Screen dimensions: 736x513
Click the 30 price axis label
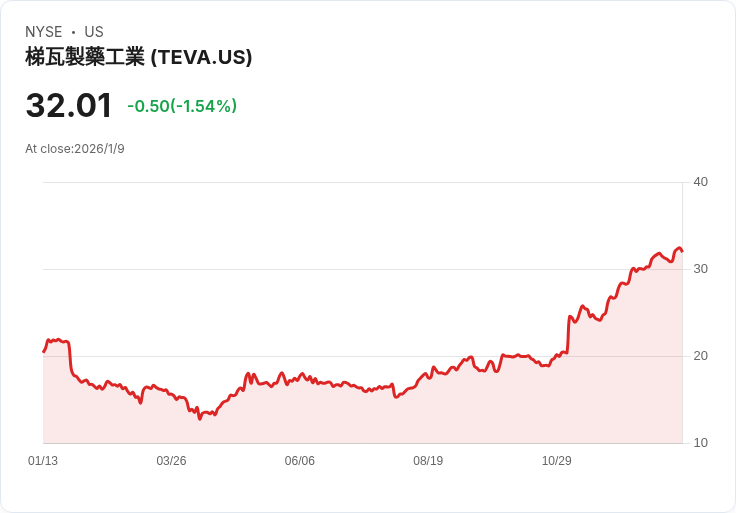click(701, 269)
